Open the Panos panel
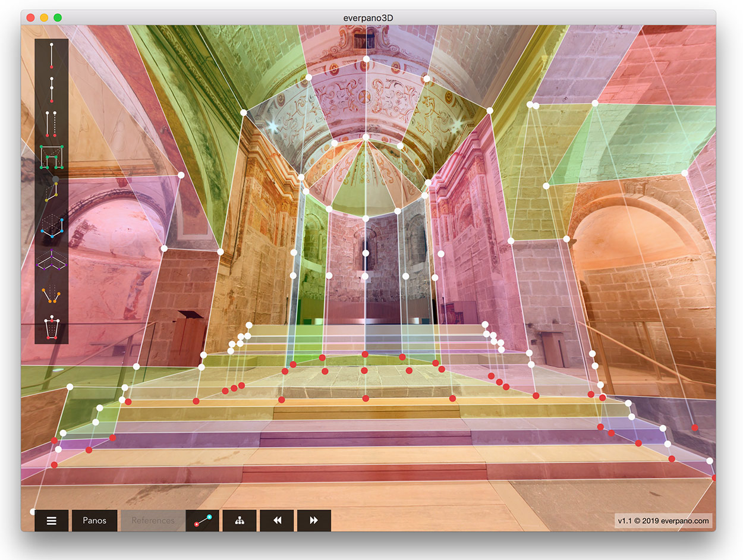 point(95,521)
